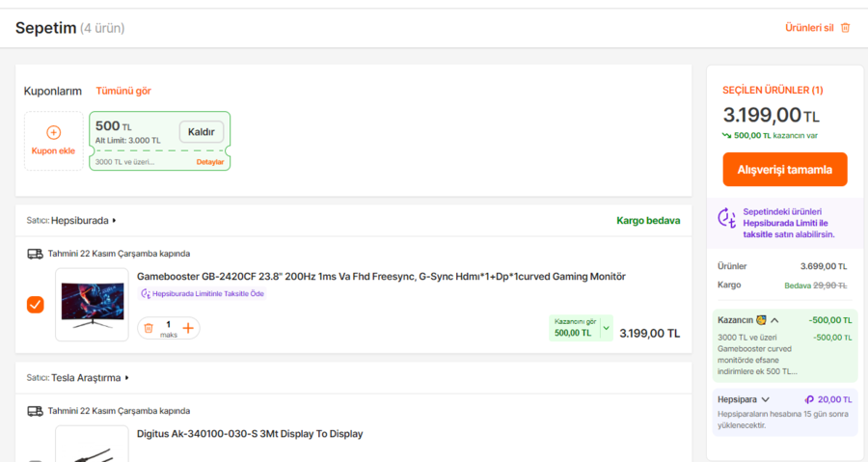Open Digitus Display To Display cable title
The width and height of the screenshot is (868, 462).
[x=250, y=434]
